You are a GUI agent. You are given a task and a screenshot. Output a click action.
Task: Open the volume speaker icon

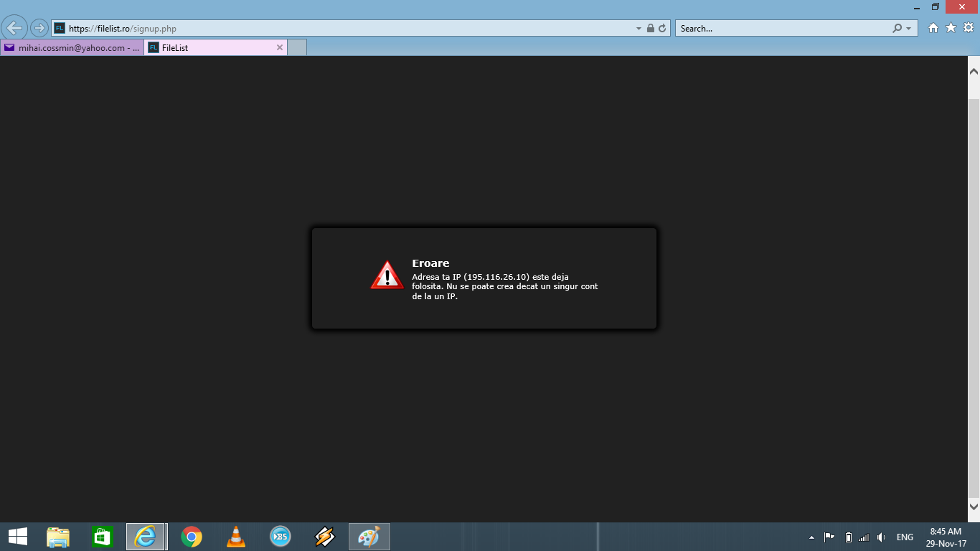(882, 537)
